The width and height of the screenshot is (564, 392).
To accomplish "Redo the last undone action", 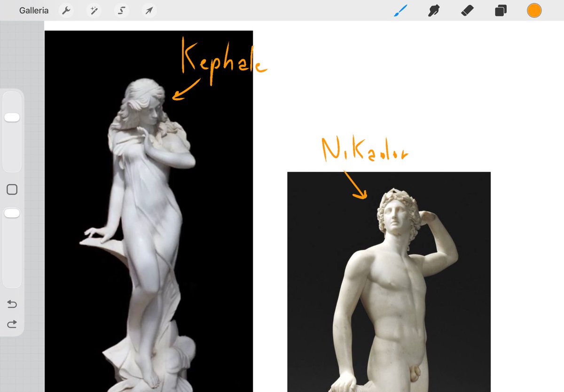I will [x=12, y=323].
